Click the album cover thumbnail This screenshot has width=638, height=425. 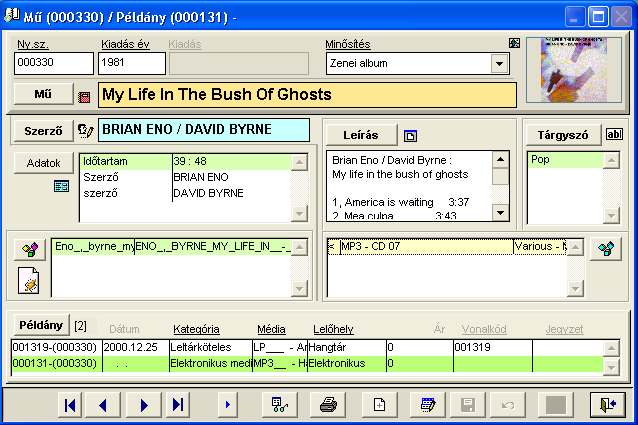click(x=574, y=70)
